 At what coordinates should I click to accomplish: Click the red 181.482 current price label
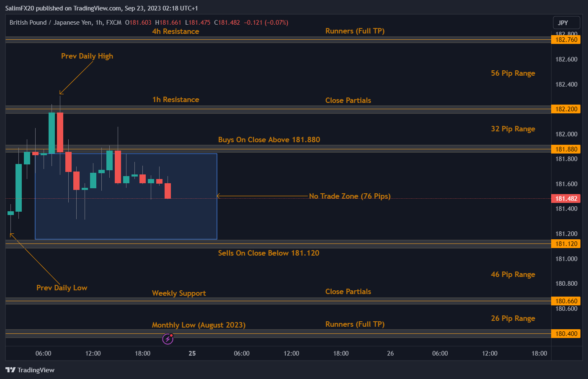point(566,199)
